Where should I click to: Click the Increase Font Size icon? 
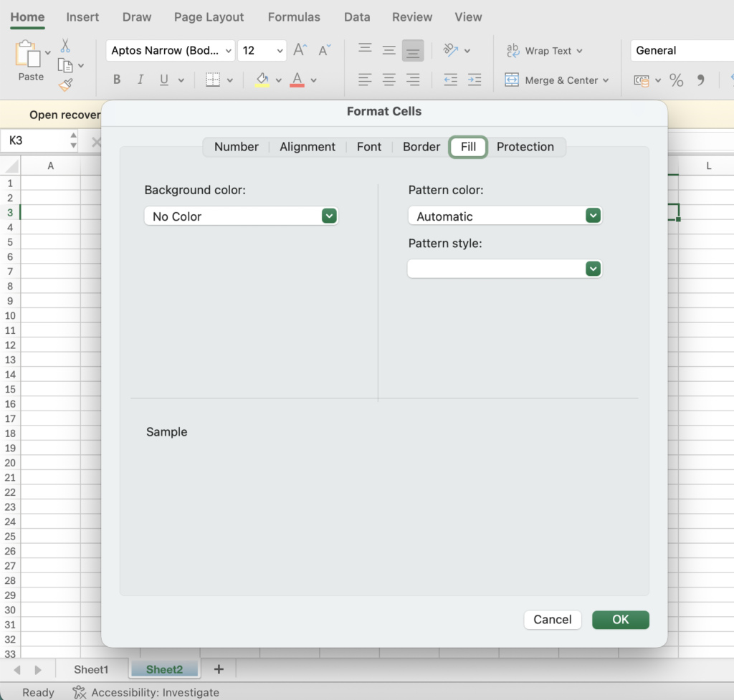pyautogui.click(x=299, y=50)
